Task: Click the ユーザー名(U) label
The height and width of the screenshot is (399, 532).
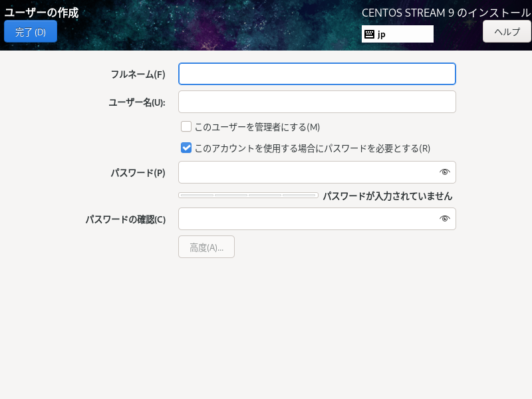Action: click(x=137, y=102)
